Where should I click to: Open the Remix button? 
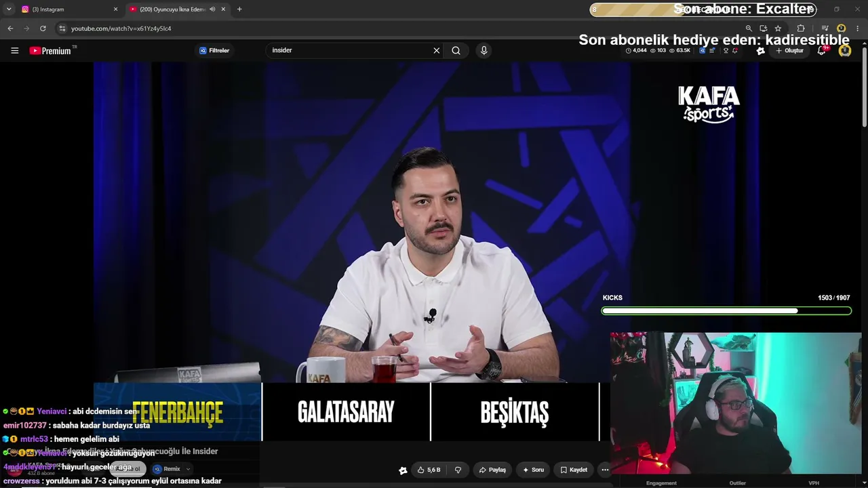pos(167,469)
